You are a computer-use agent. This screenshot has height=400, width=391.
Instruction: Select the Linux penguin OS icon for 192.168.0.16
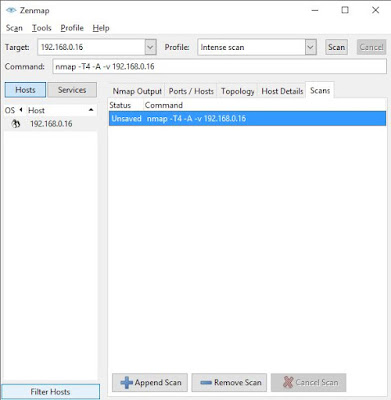coord(15,124)
